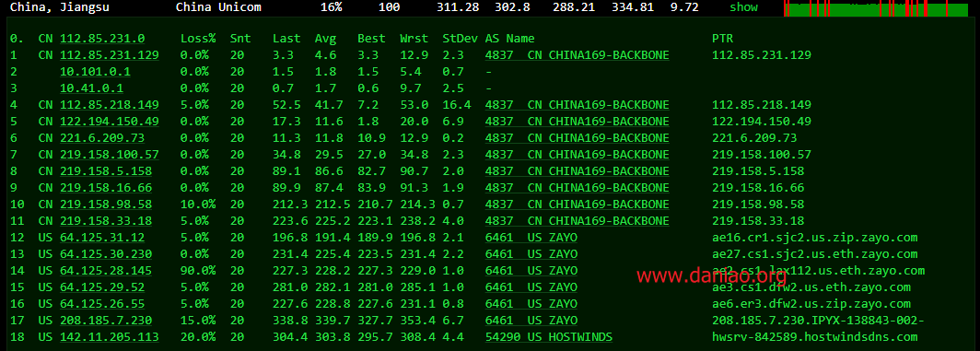Open 6461 US ZAYO AS link in hop 12

click(x=531, y=237)
